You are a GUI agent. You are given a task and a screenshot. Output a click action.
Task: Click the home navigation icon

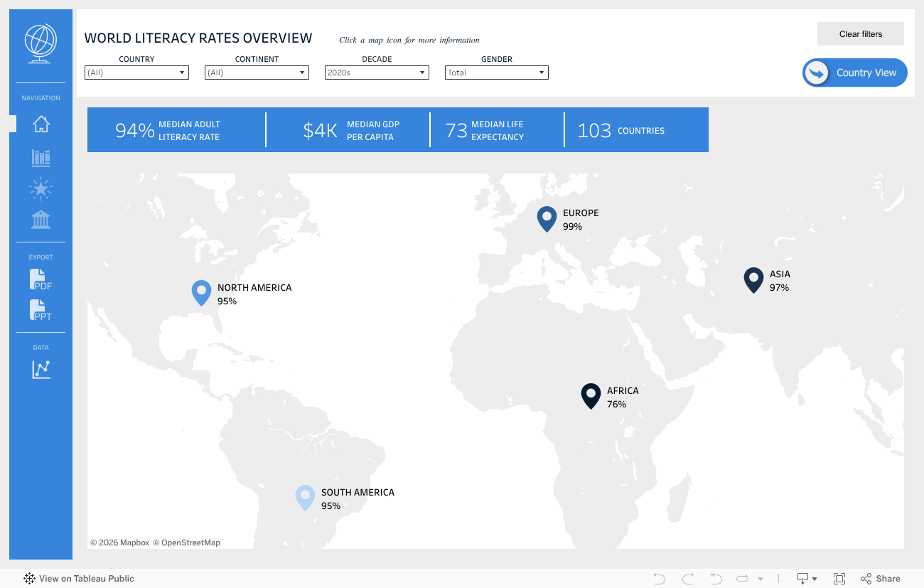pos(41,124)
